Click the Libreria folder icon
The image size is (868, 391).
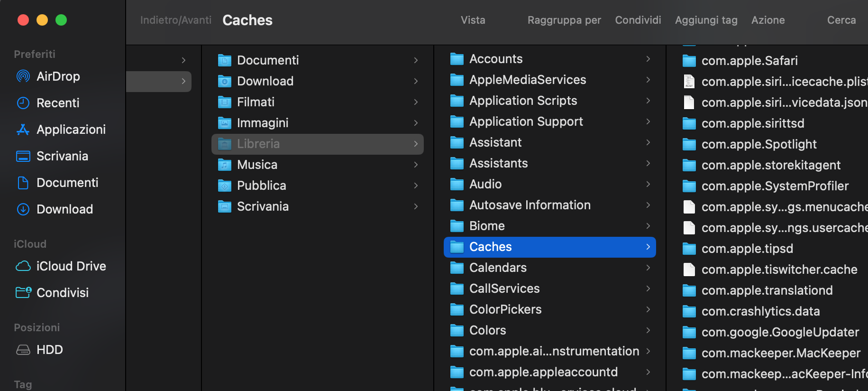pos(224,144)
